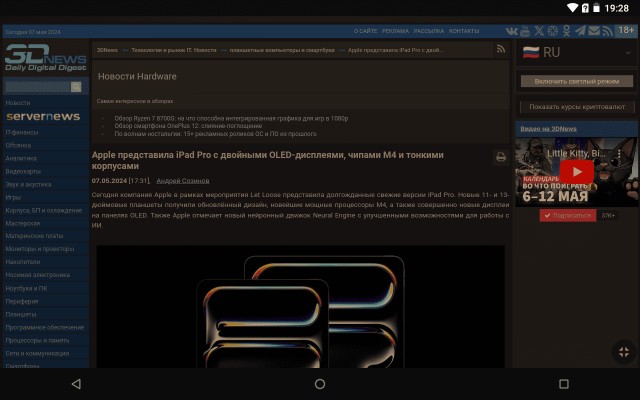The height and width of the screenshot is (400, 640).
Task: Click the RSS icon in the top header
Action: (608, 31)
